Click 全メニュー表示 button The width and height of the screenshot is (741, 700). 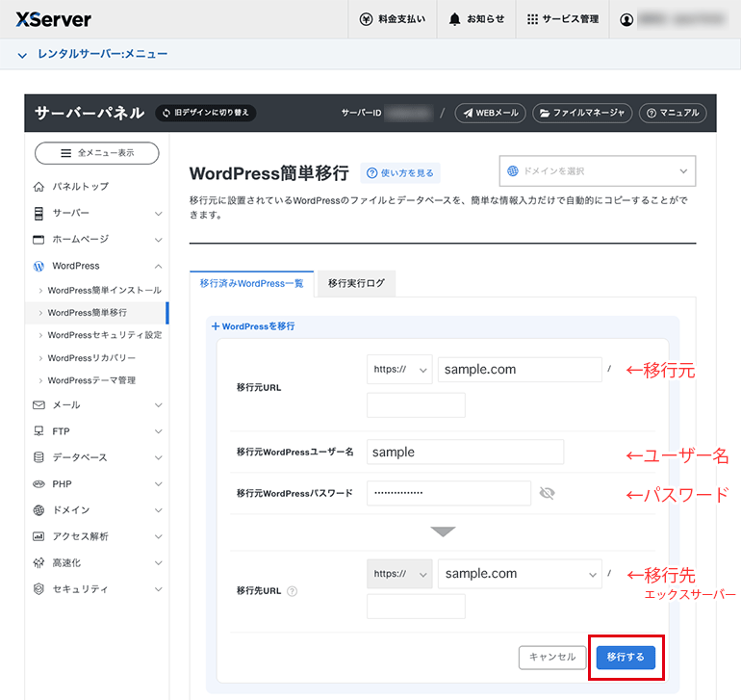tap(97, 153)
